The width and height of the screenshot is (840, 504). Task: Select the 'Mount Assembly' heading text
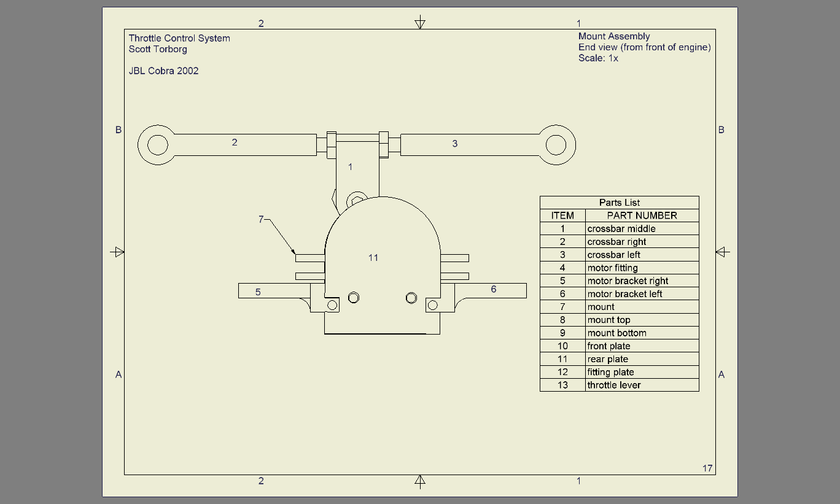(614, 36)
